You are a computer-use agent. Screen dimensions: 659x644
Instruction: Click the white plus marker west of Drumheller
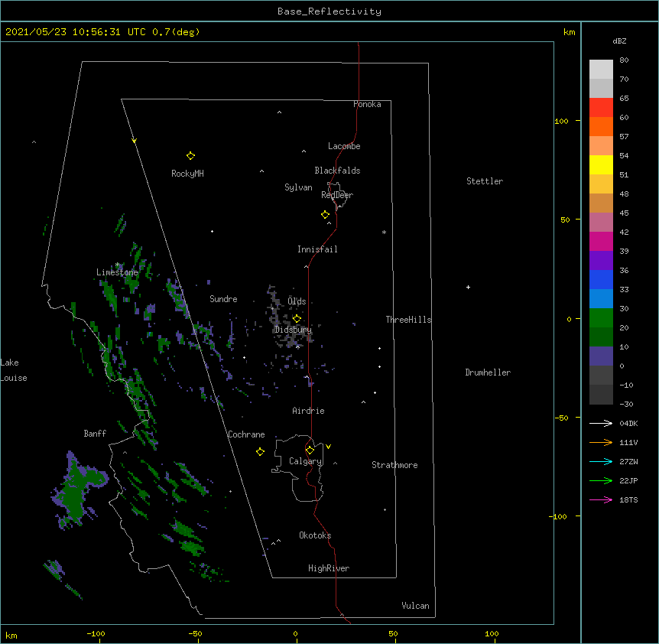tap(468, 287)
